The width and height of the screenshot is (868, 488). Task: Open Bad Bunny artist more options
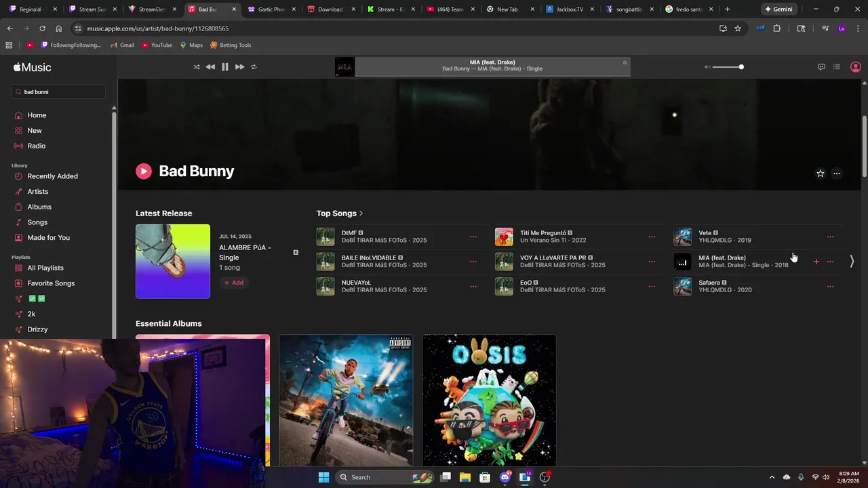point(837,174)
